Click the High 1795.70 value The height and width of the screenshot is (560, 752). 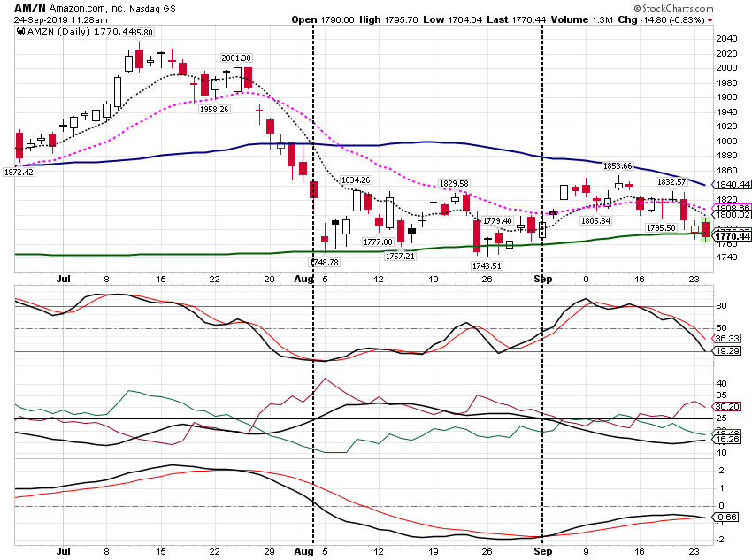click(388, 20)
